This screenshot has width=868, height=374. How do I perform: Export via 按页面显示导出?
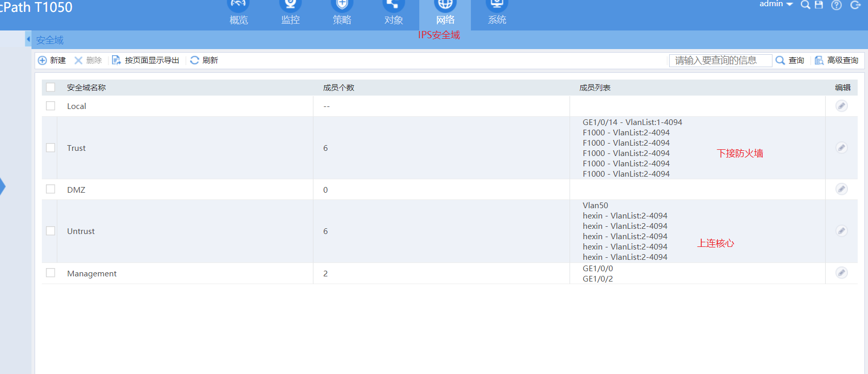coord(146,60)
